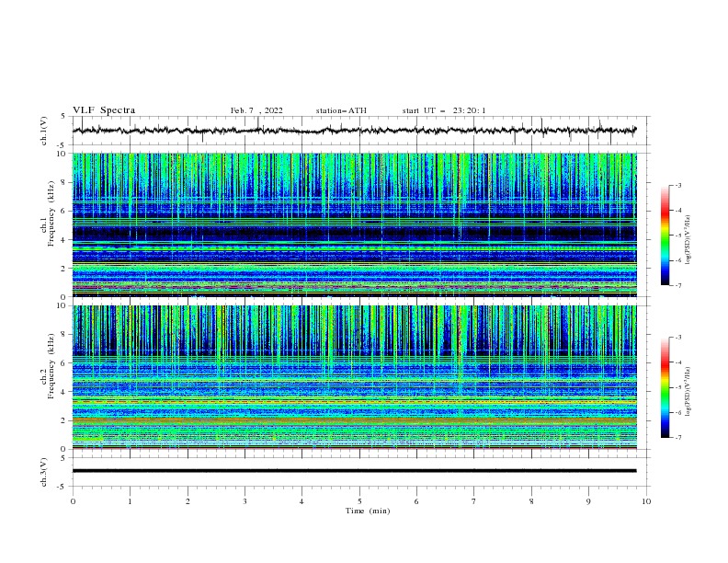The height and width of the screenshot is (563, 728).
Task: Click the "10" kHz tick on ch.1 frequency axis
Action: coord(62,154)
